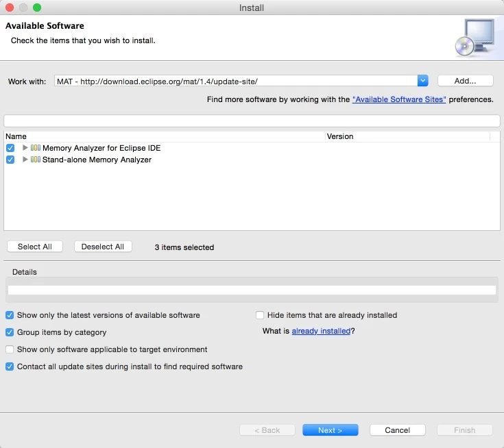Open the already installed link
504x448 pixels.
click(321, 331)
